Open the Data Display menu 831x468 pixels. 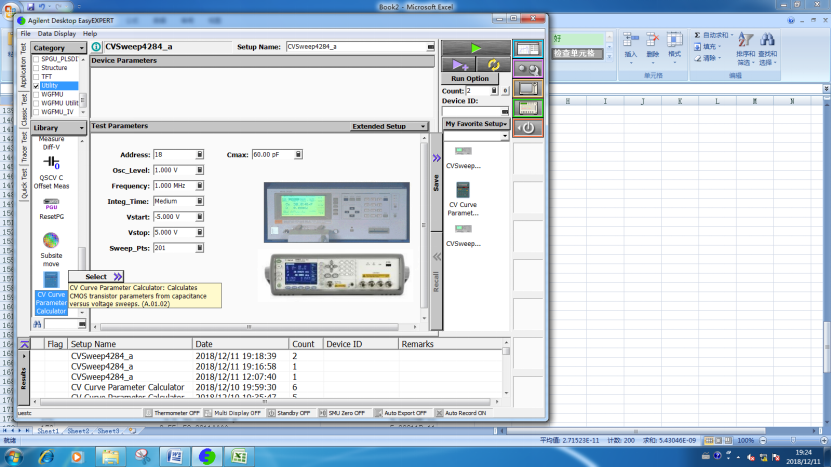(57, 33)
